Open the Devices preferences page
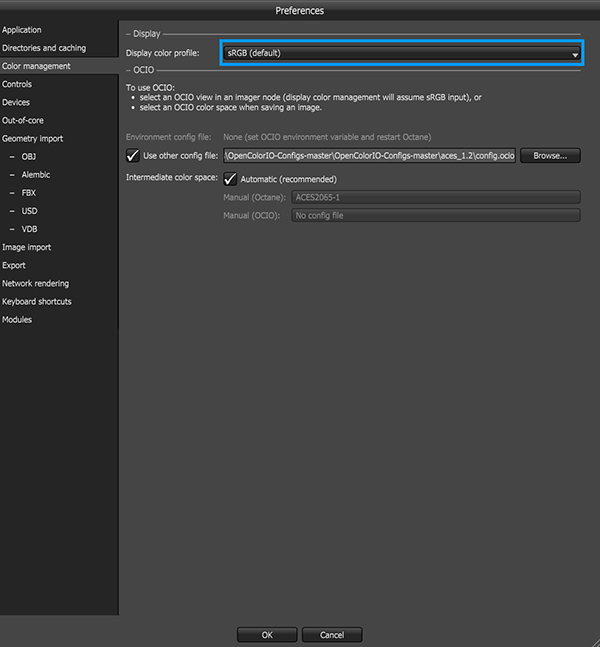 coord(16,102)
